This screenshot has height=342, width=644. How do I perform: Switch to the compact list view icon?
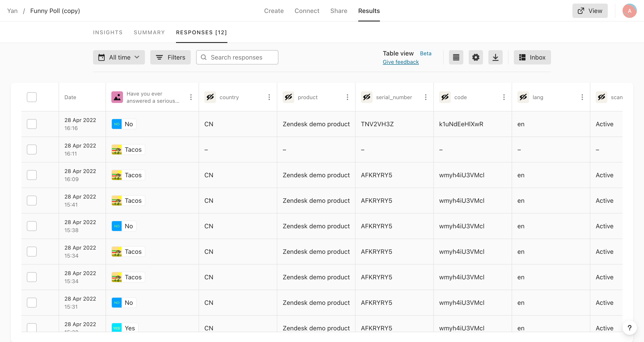pyautogui.click(x=456, y=57)
